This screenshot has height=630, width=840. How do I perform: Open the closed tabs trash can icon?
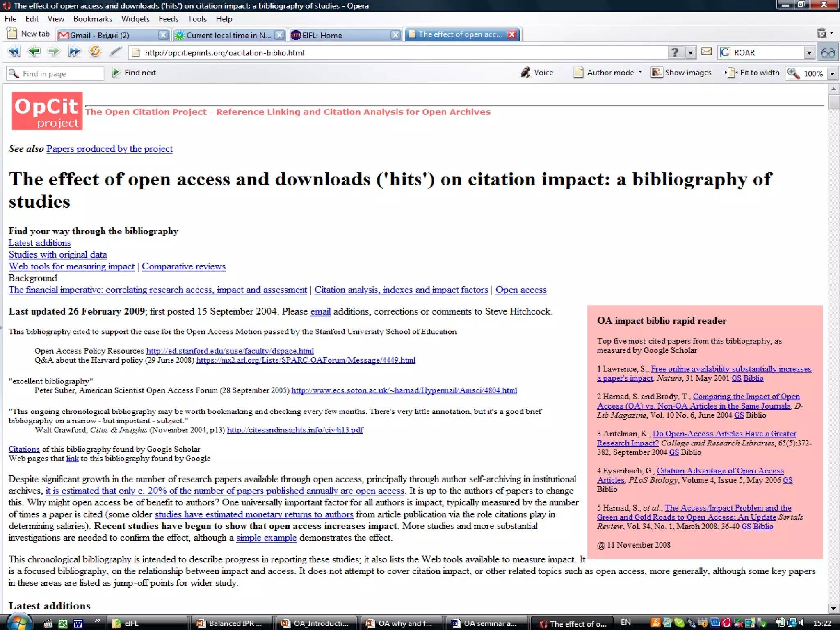point(822,34)
